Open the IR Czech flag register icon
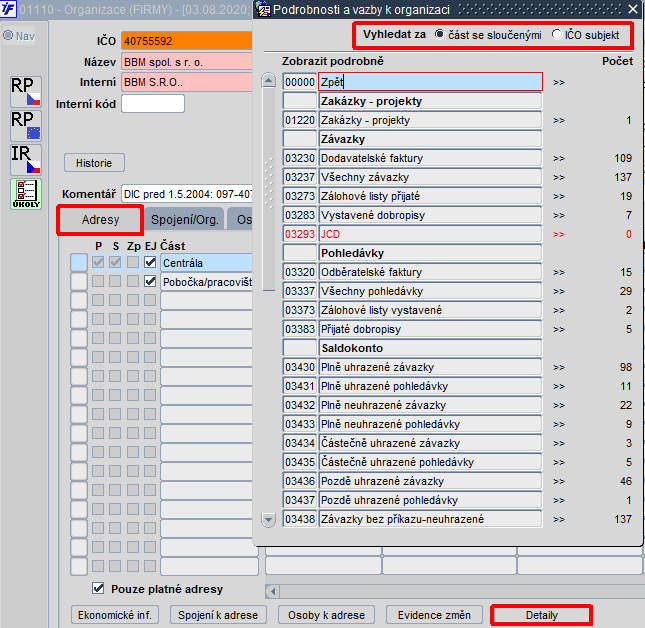645x628 pixels. pyautogui.click(x=26, y=160)
